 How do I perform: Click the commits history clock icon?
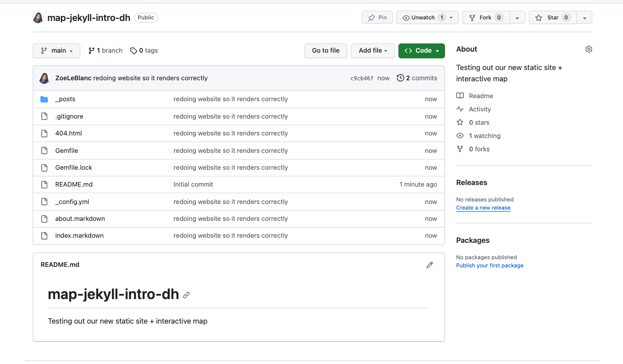tap(400, 78)
